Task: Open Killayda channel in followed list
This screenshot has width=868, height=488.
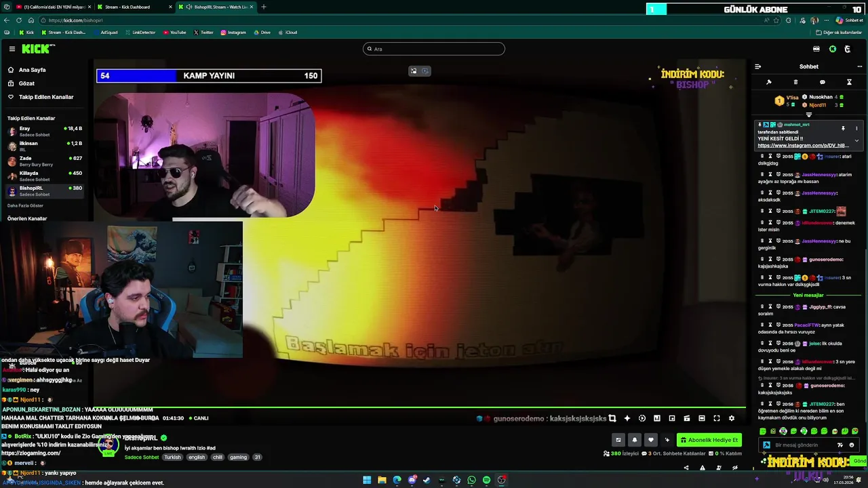Action: [x=43, y=176]
